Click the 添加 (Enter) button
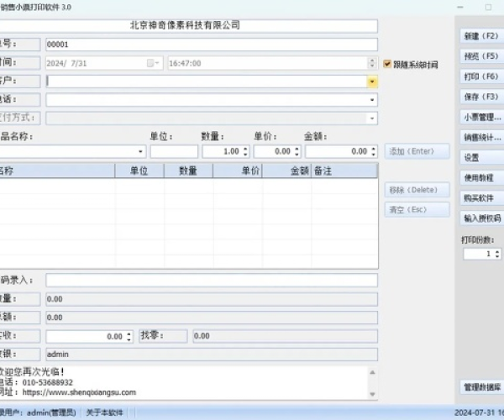 (417, 151)
